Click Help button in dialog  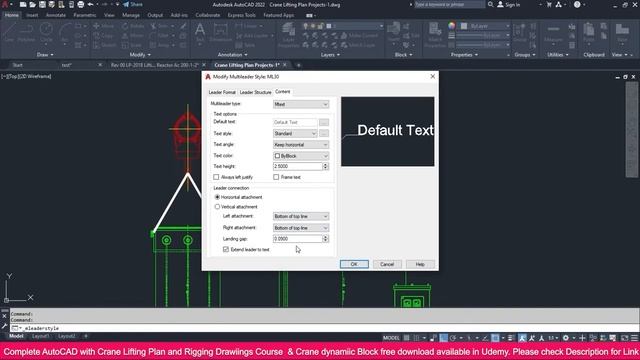coord(420,264)
